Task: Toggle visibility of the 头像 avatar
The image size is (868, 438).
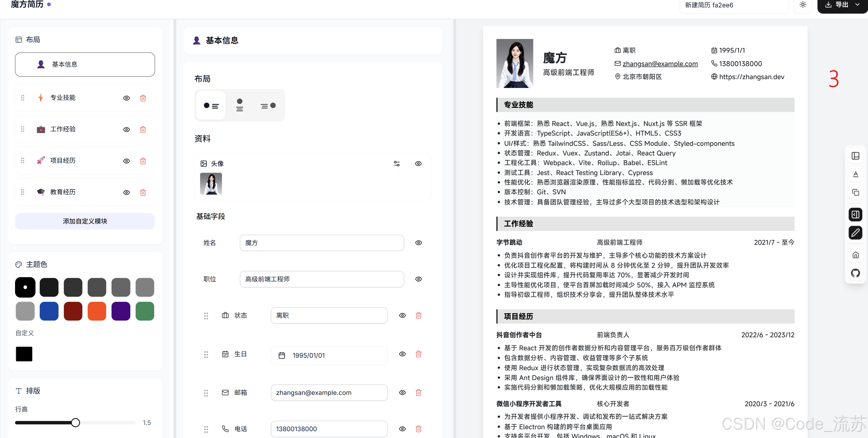Action: (x=418, y=164)
